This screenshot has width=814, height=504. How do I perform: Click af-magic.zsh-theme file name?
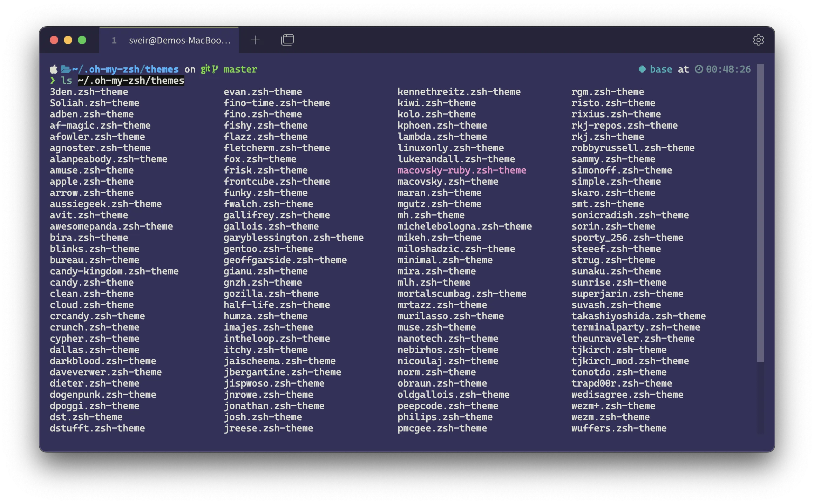pyautogui.click(x=100, y=125)
